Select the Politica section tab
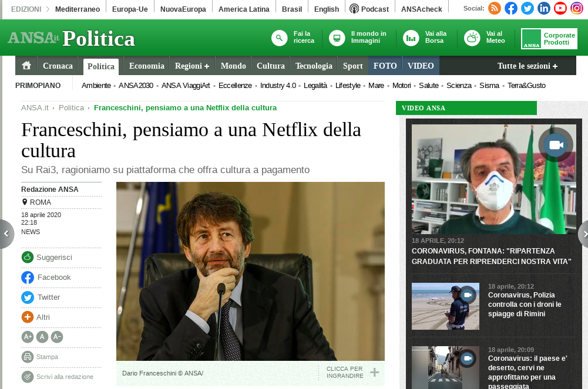 101,67
